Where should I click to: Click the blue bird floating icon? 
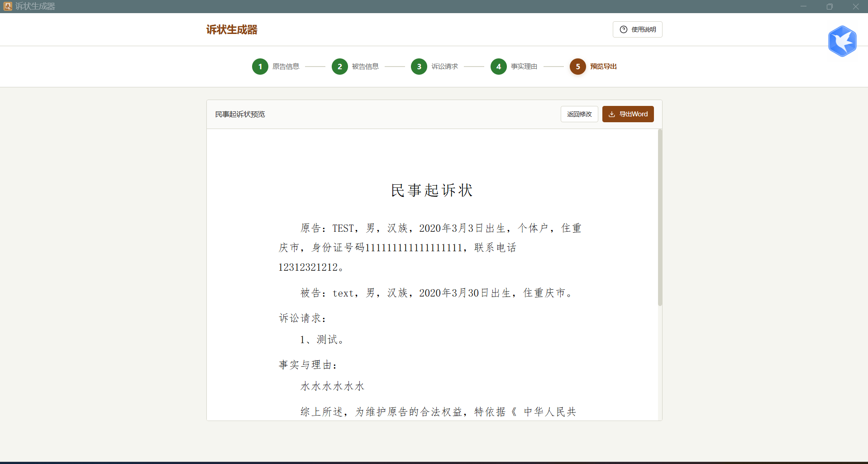pyautogui.click(x=842, y=41)
